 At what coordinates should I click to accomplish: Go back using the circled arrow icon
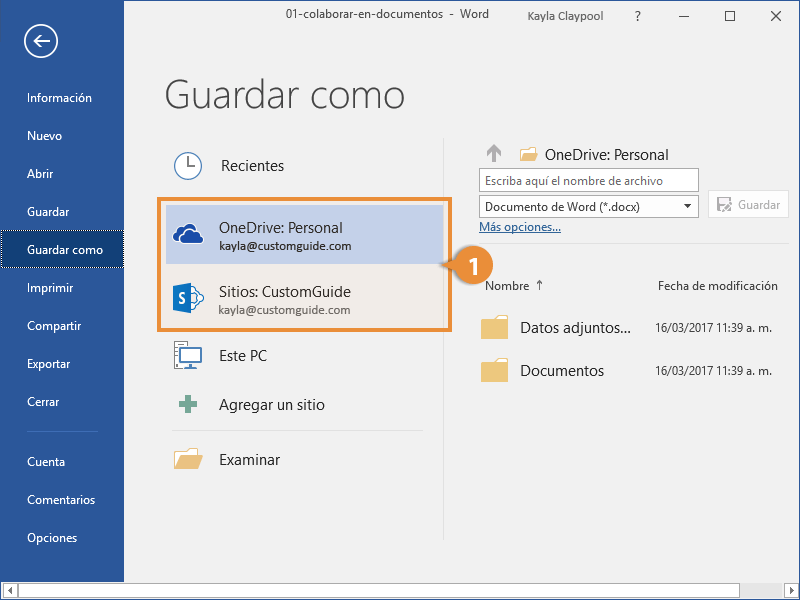click(x=41, y=41)
